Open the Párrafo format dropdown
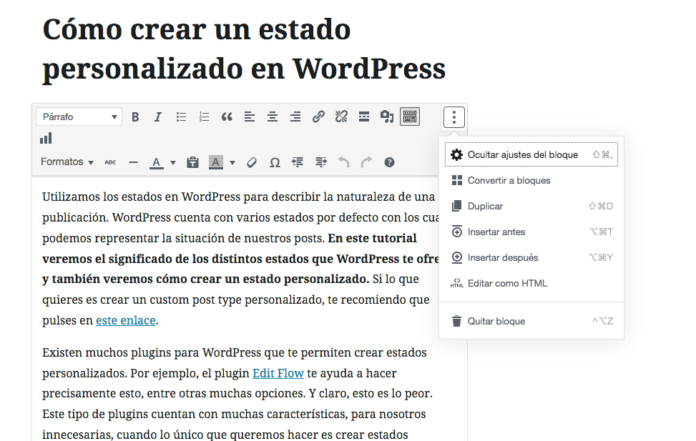Image resolution: width=696 pixels, height=441 pixels. 78,117
